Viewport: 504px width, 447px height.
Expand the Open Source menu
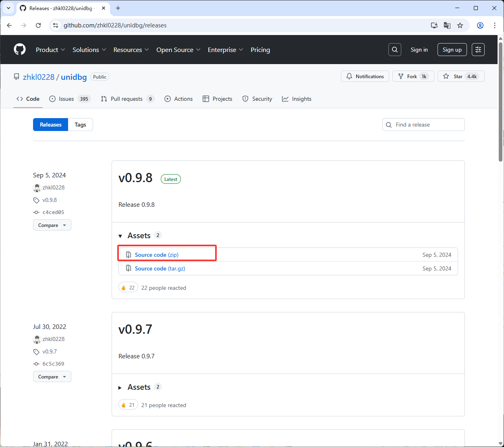[x=178, y=50]
